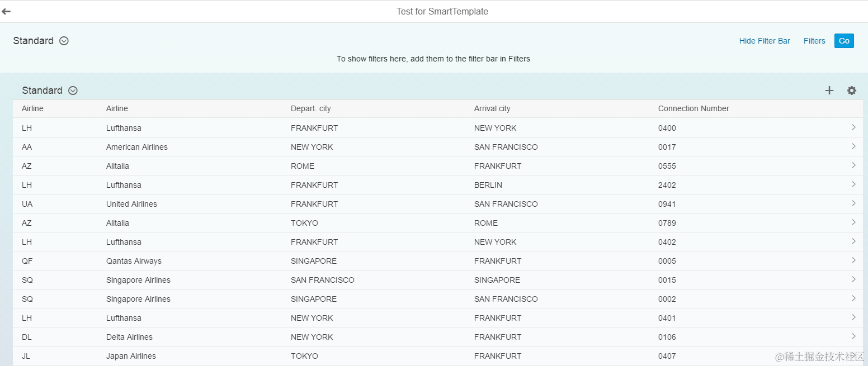The height and width of the screenshot is (366, 868).
Task: Open the Filters dialog
Action: (x=814, y=41)
